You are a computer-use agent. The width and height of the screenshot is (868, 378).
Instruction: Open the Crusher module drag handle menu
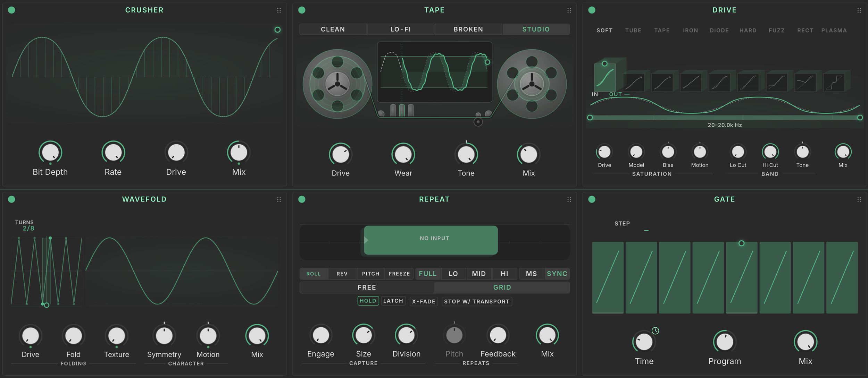point(279,10)
